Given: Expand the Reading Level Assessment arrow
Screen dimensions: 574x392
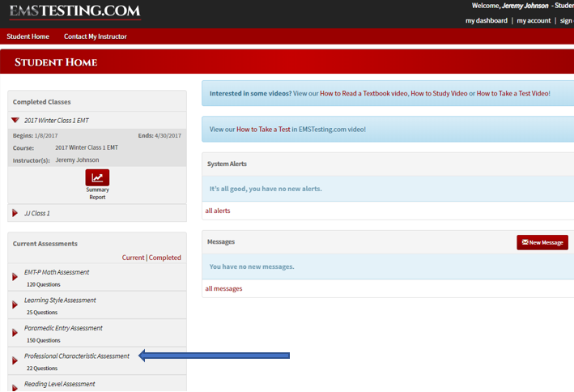Looking at the screenshot, I should 15,387.
